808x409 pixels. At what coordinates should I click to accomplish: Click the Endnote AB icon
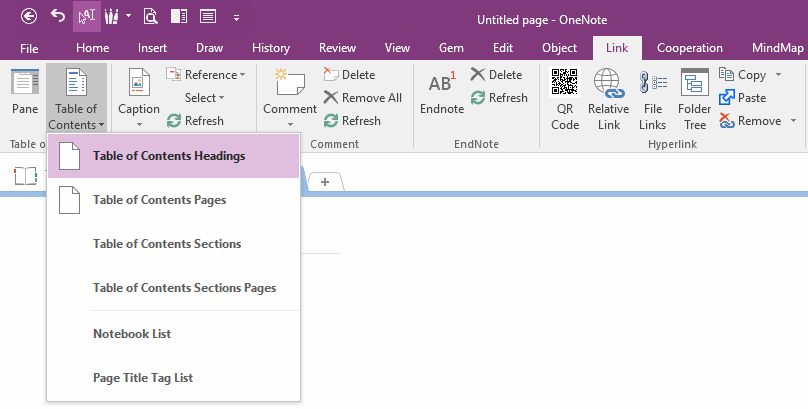tap(442, 82)
